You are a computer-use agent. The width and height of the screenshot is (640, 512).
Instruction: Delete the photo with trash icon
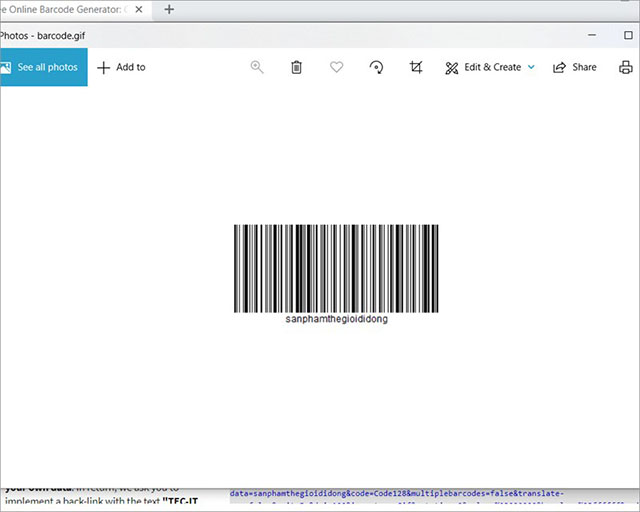click(x=296, y=67)
